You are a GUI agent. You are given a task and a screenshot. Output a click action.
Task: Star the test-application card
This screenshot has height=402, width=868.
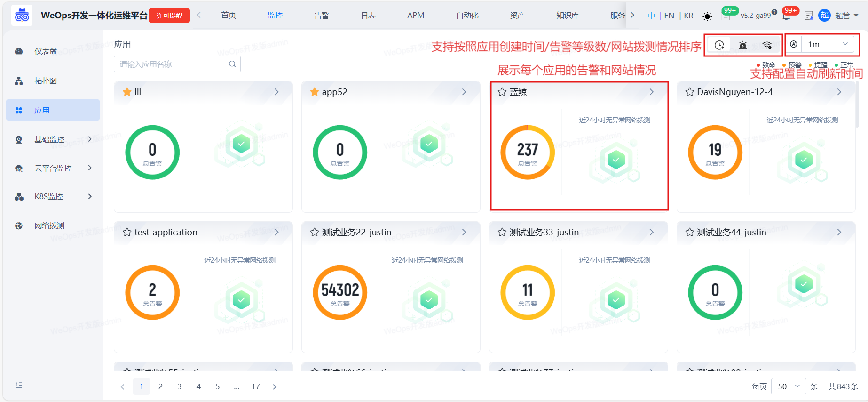tap(127, 232)
